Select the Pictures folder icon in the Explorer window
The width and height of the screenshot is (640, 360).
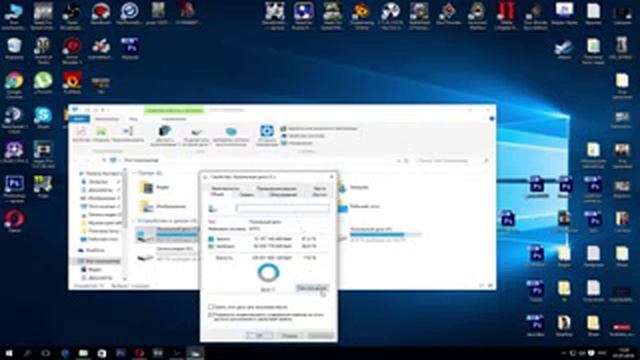147,207
